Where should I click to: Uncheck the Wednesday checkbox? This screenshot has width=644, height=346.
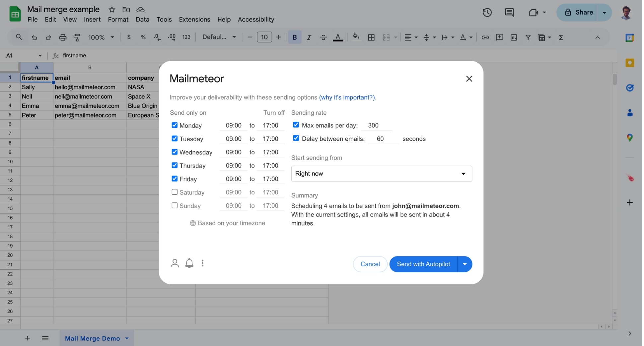tap(175, 152)
